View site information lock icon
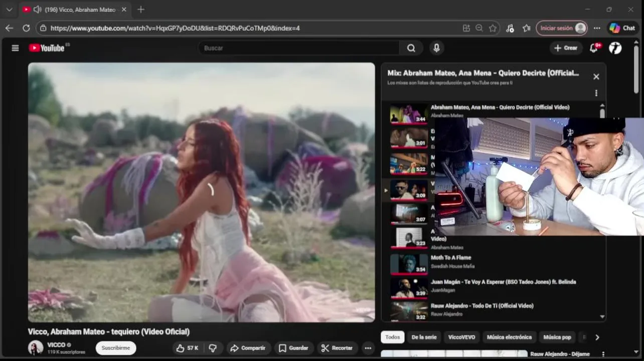This screenshot has width=644, height=361. point(43,28)
